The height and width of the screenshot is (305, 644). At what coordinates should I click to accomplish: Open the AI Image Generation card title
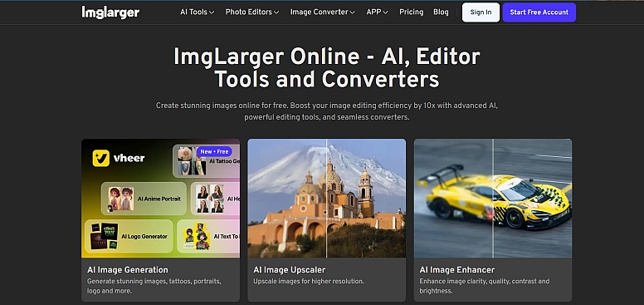[128, 270]
